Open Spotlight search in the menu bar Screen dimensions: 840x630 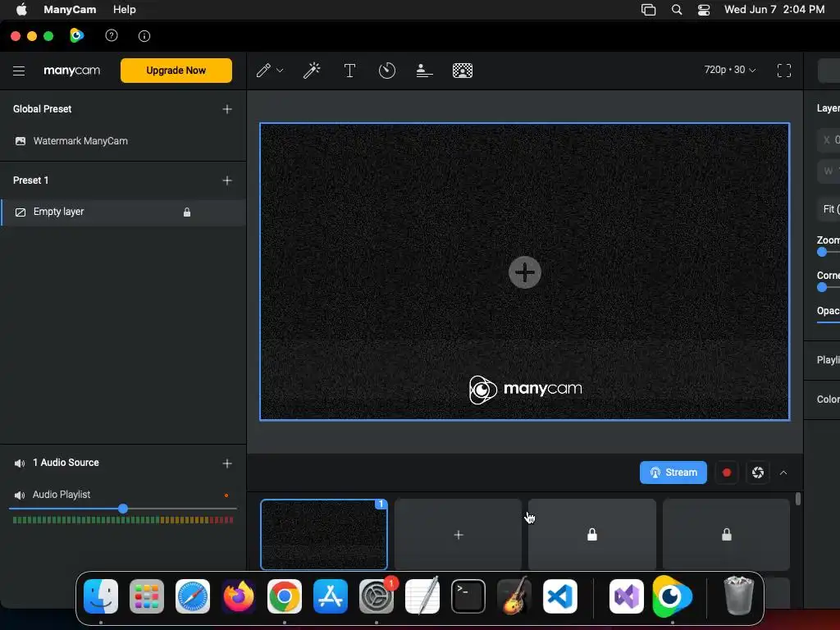click(677, 10)
